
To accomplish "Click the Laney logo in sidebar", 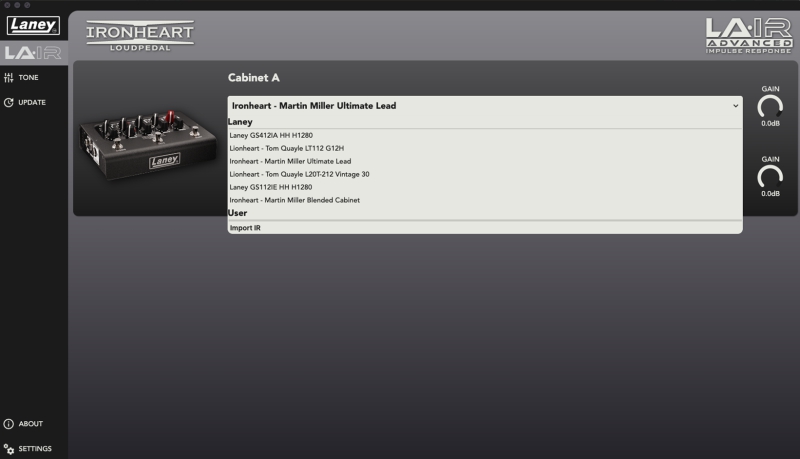I will (33, 25).
